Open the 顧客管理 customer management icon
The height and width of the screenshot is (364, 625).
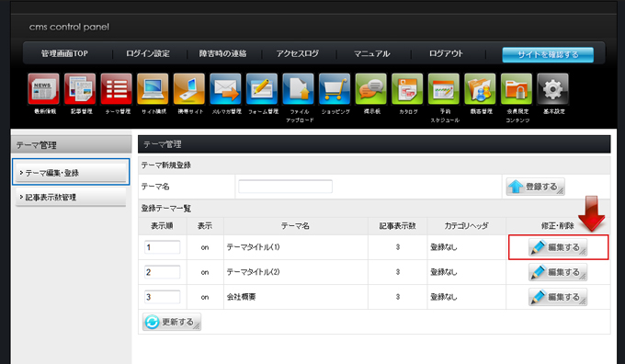pos(481,89)
